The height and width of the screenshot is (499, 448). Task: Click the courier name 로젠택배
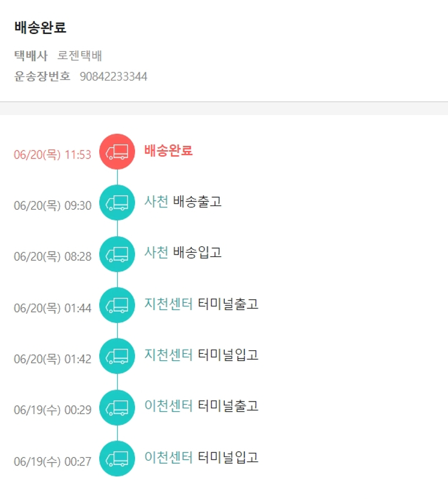coord(79,56)
